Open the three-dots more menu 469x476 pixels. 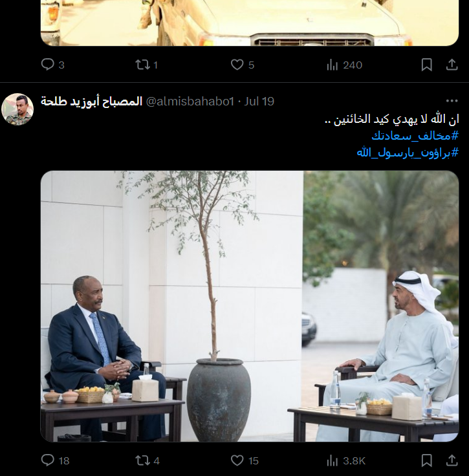(x=452, y=101)
